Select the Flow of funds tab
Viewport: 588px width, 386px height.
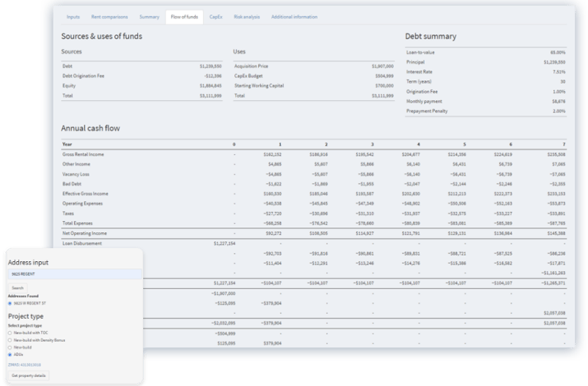pos(185,17)
